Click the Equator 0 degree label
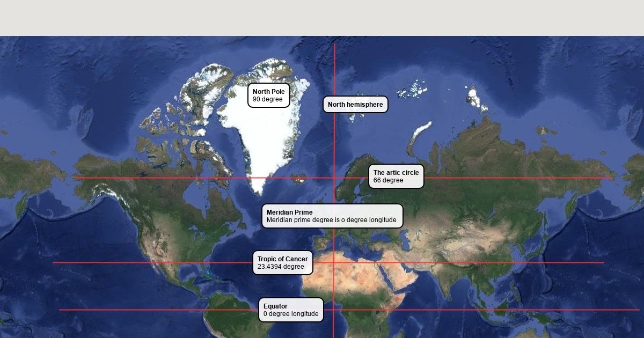Screen dimensions: 644x338 point(291,310)
